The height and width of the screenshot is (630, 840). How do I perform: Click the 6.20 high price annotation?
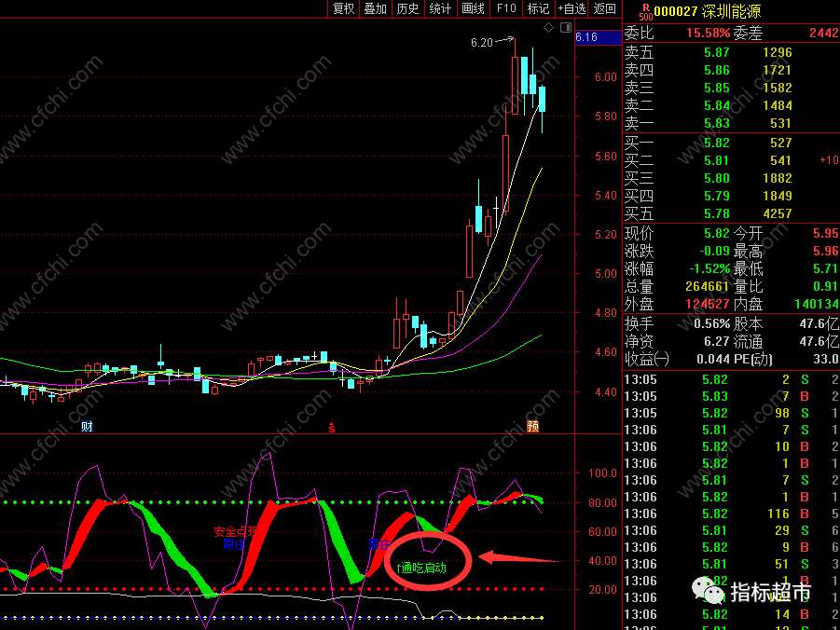482,42
